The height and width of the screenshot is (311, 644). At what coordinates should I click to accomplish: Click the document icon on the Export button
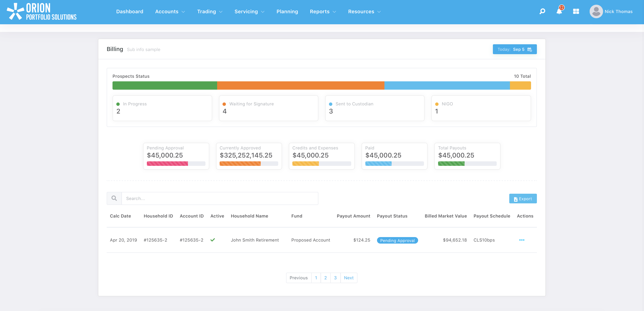(x=516, y=199)
